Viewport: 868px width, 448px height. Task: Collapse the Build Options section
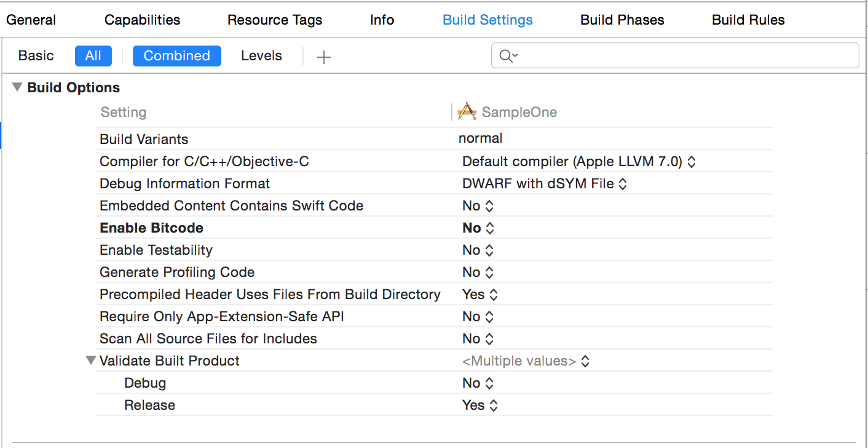(x=17, y=87)
